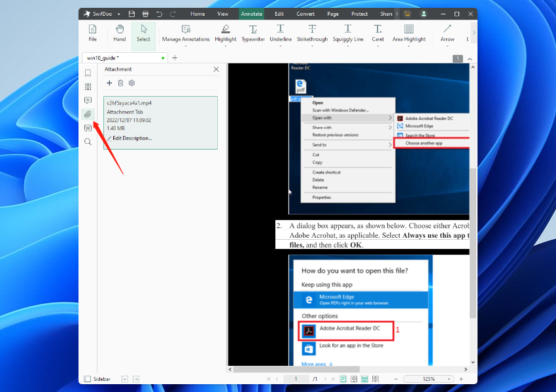The width and height of the screenshot is (556, 392).
Task: Select the Strikethrough tool
Action: point(312,35)
